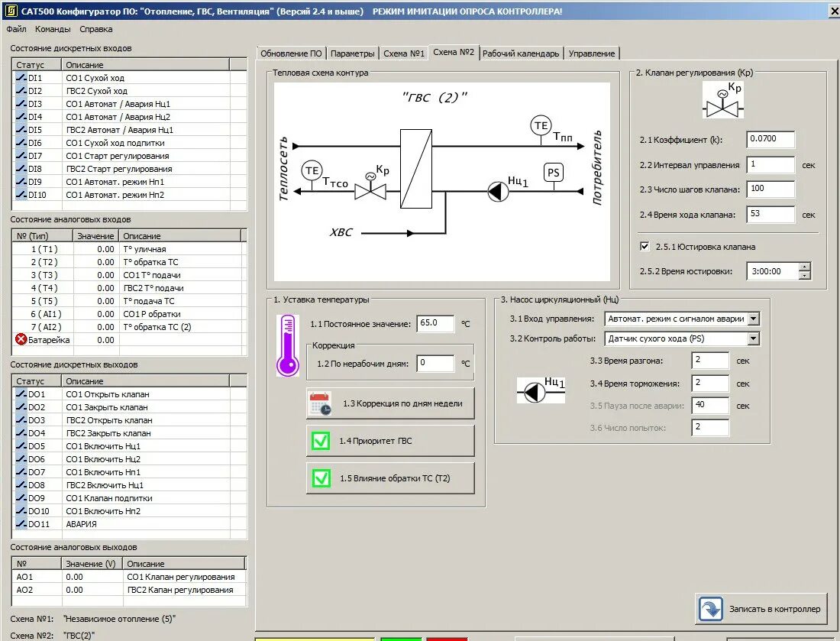The height and width of the screenshot is (641, 840).
Task: Click the 1.1 Постоянное значение field
Action: pos(435,323)
